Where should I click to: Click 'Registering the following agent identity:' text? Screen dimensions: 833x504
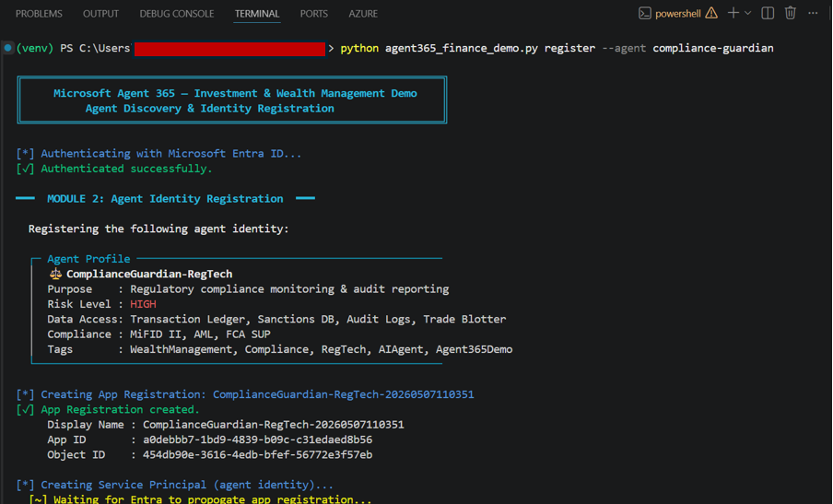click(x=158, y=229)
